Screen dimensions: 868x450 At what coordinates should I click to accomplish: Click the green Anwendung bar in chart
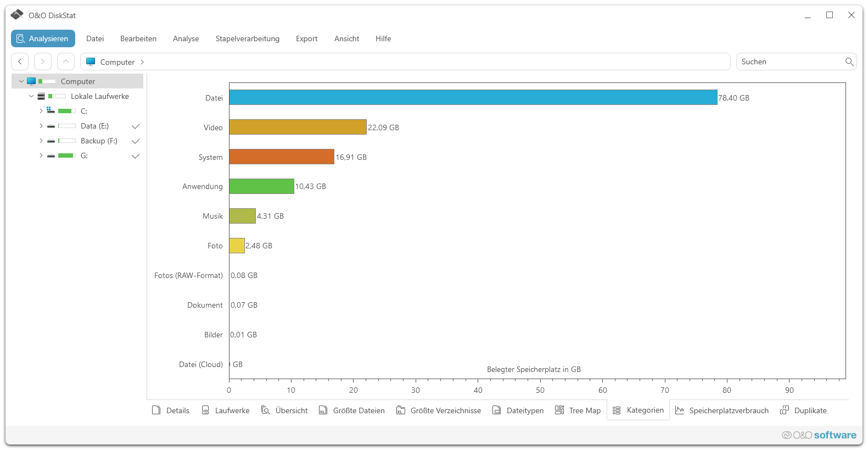click(x=262, y=186)
